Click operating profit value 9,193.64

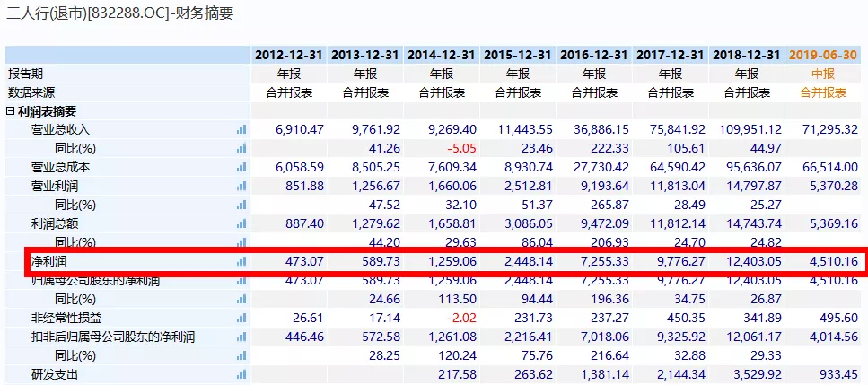click(x=604, y=187)
